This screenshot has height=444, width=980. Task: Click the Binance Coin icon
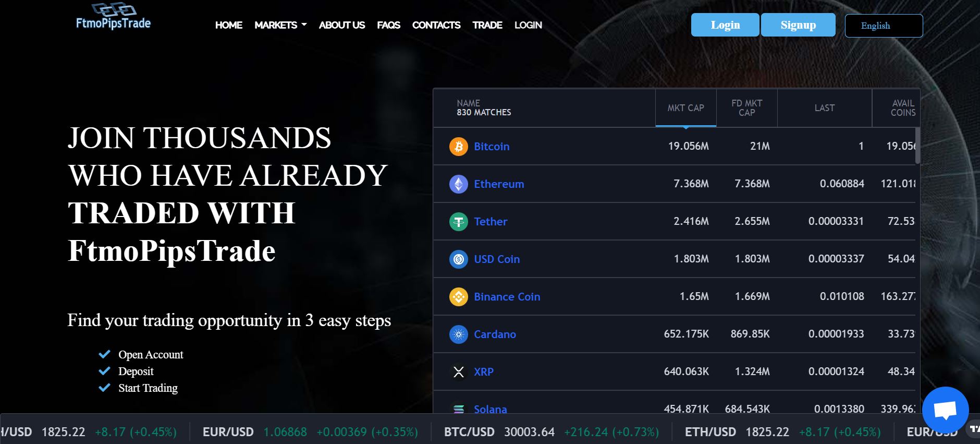click(x=458, y=297)
